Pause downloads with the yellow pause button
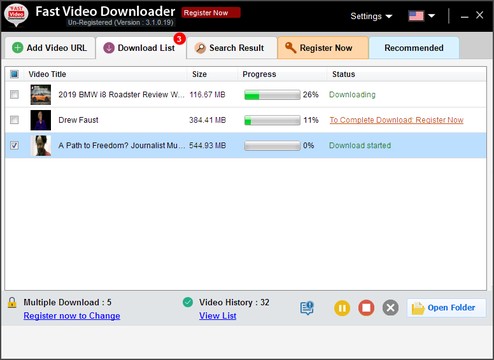494x360 pixels. [342, 308]
